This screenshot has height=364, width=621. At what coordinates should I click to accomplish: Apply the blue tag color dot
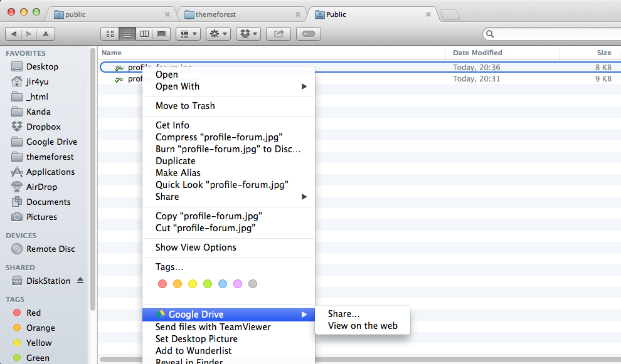point(223,284)
